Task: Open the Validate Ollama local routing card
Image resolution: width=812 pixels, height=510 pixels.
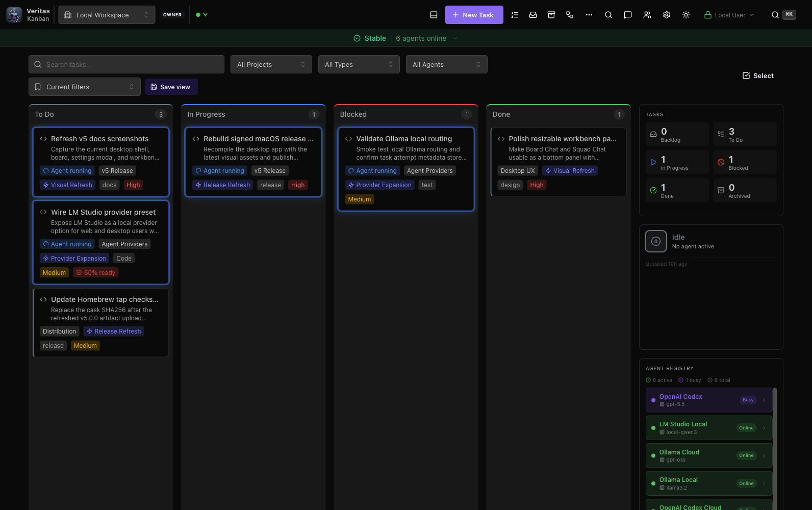Action: pyautogui.click(x=406, y=169)
